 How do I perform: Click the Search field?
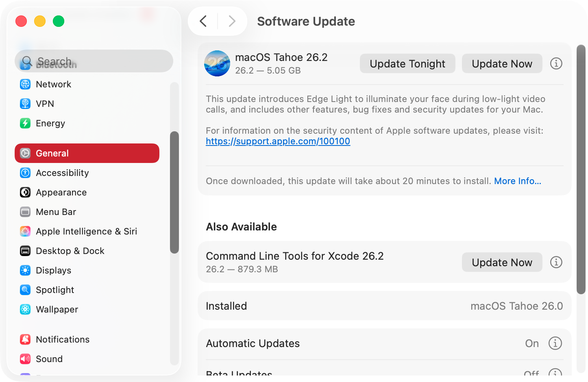click(94, 61)
